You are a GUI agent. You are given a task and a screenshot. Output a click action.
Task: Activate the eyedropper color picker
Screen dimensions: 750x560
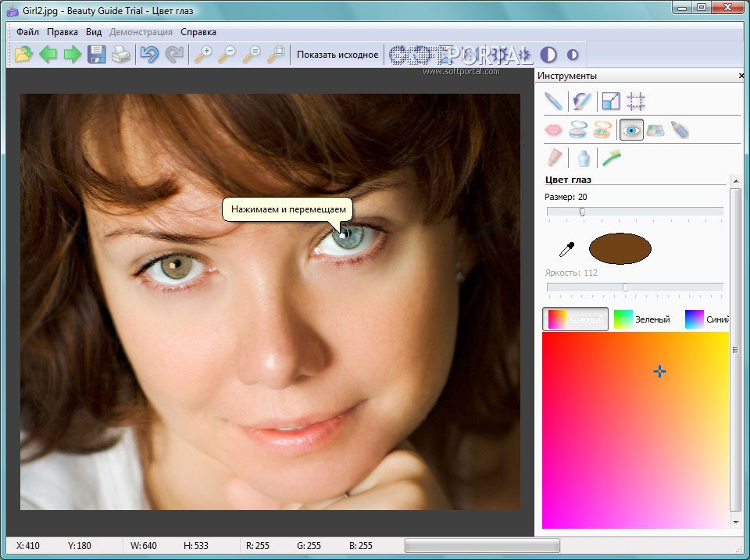point(567,249)
